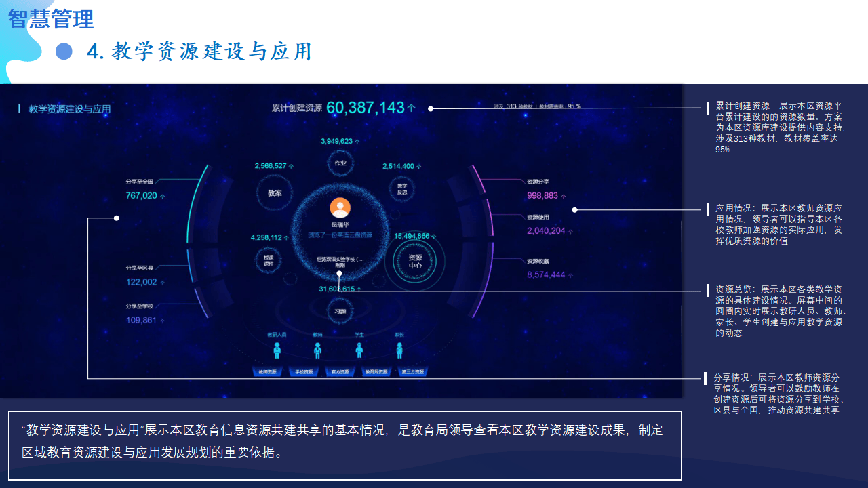Click the 授课课件 circle node
868x488 pixels.
268,261
